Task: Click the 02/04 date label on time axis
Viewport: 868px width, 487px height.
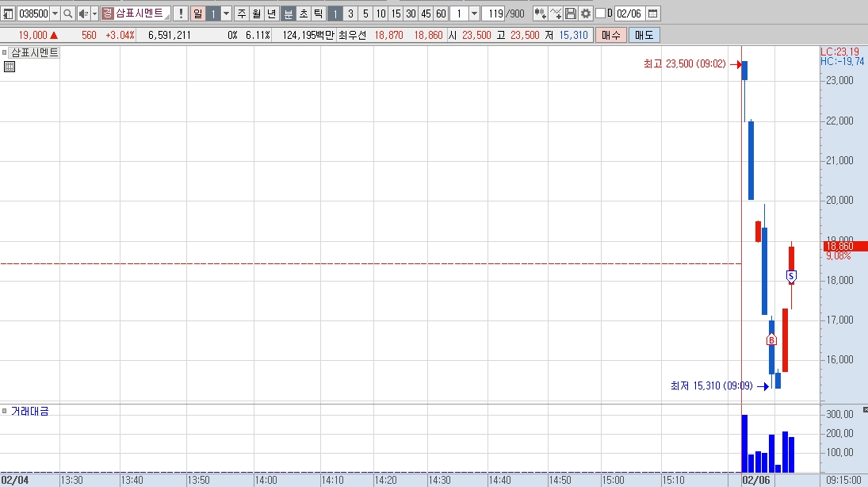Action: pyautogui.click(x=15, y=481)
